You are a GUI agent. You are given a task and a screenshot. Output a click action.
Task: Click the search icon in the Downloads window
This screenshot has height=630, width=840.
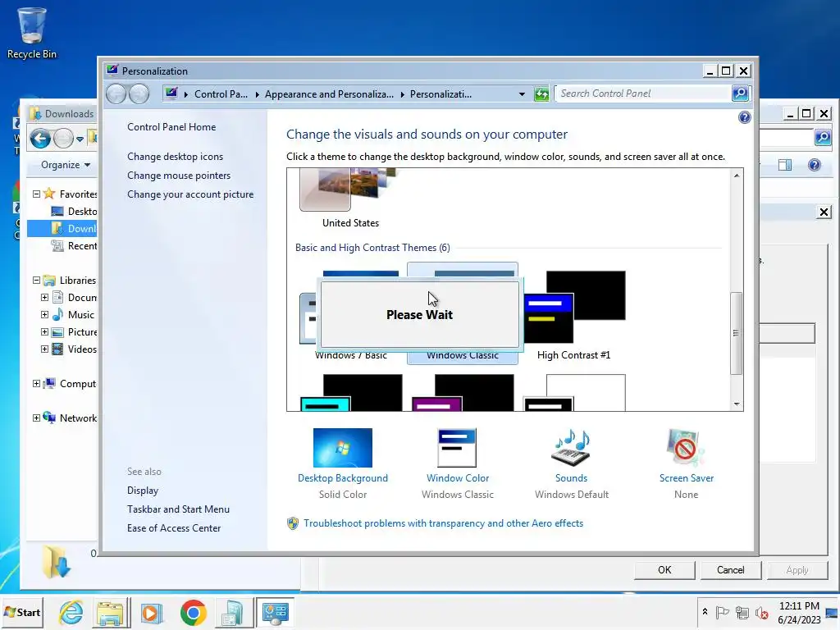point(822,138)
